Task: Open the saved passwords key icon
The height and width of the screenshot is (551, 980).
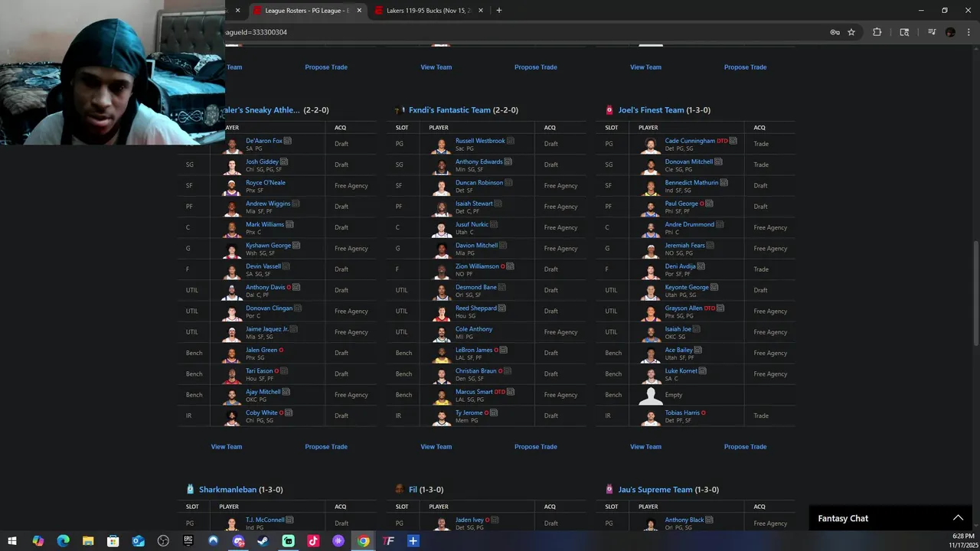Action: click(835, 32)
